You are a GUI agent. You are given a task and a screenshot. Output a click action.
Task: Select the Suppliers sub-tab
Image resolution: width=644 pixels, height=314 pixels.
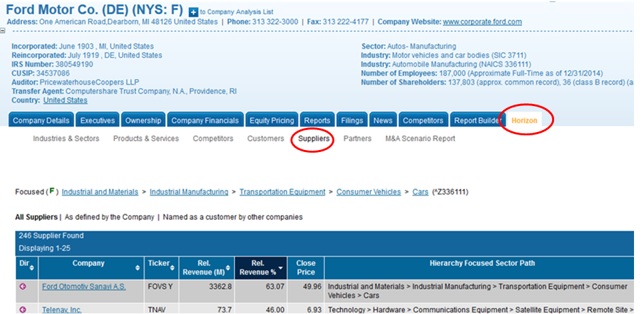coord(314,139)
